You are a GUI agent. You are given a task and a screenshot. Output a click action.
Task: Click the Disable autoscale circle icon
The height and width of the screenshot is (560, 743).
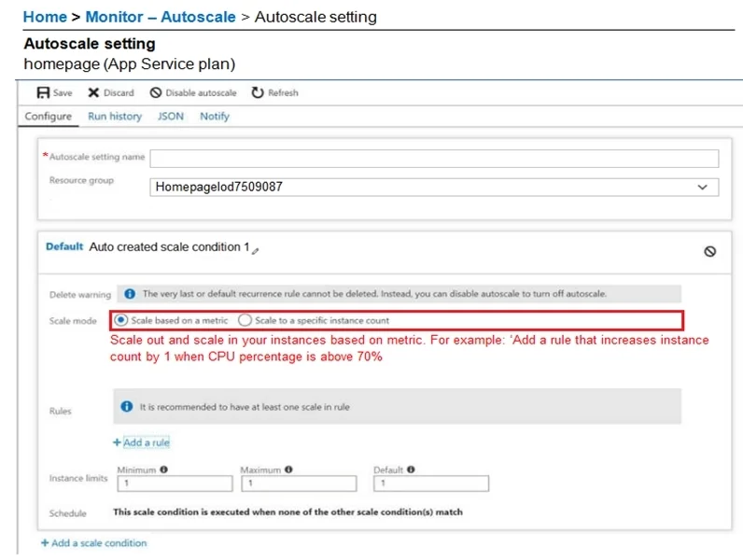(x=156, y=92)
